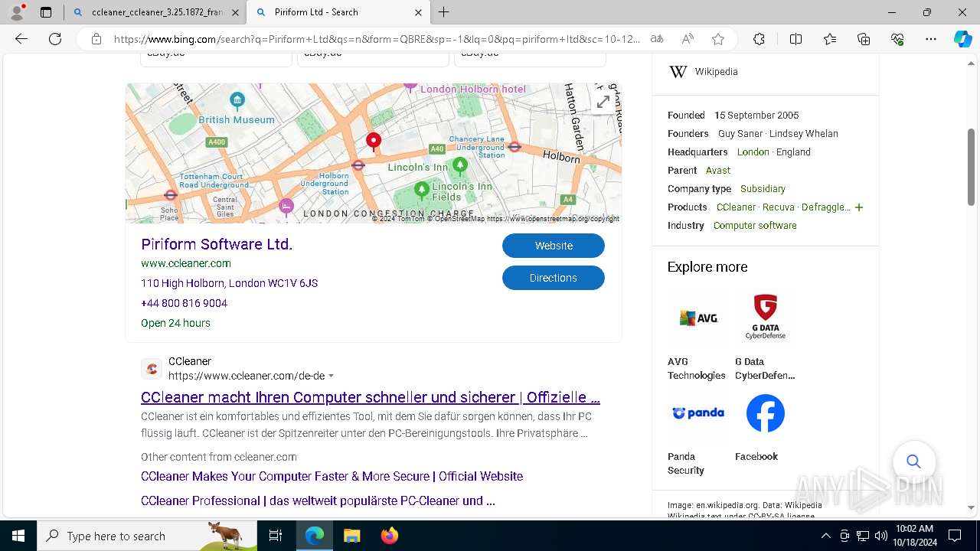
Task: Click the page vertical scrollbar thumb
Action: pyautogui.click(x=971, y=167)
